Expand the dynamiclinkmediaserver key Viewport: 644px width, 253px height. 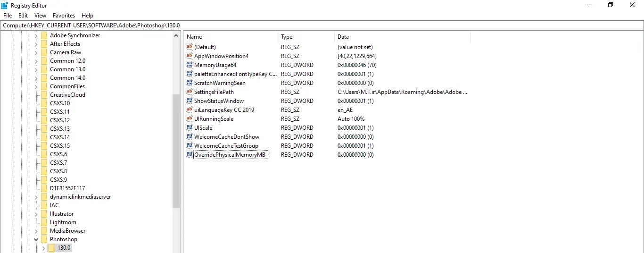36,197
